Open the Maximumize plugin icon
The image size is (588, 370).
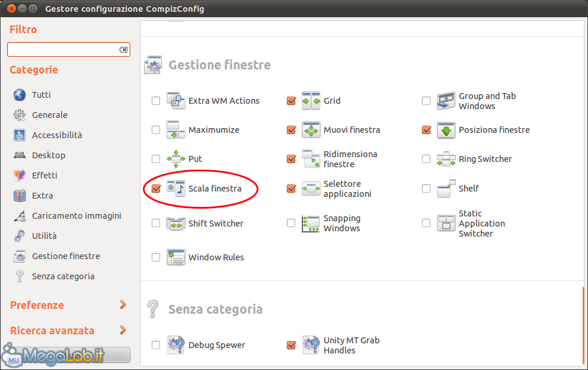tap(176, 130)
